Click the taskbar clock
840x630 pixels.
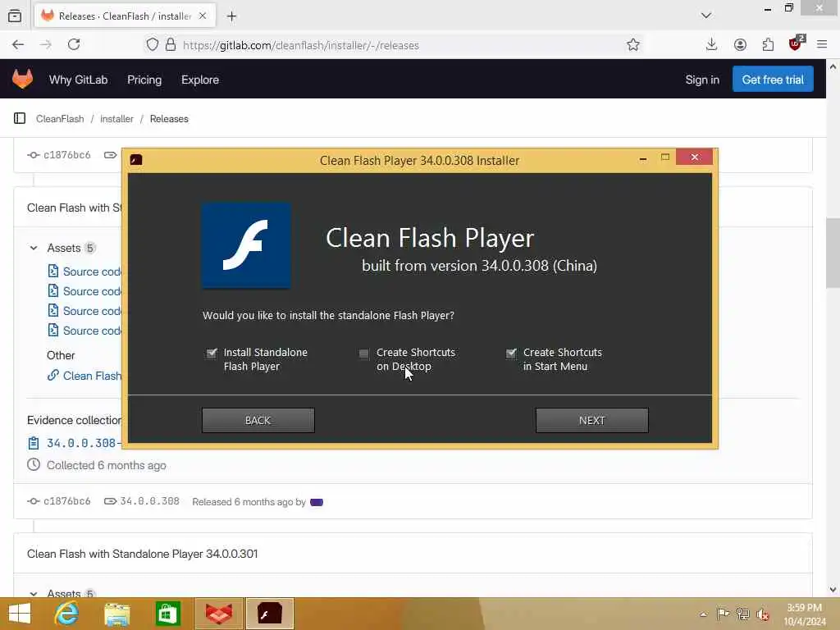pos(805,614)
